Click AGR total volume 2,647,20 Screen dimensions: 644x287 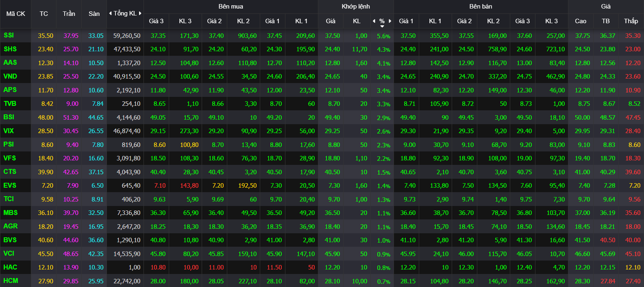[128, 227]
